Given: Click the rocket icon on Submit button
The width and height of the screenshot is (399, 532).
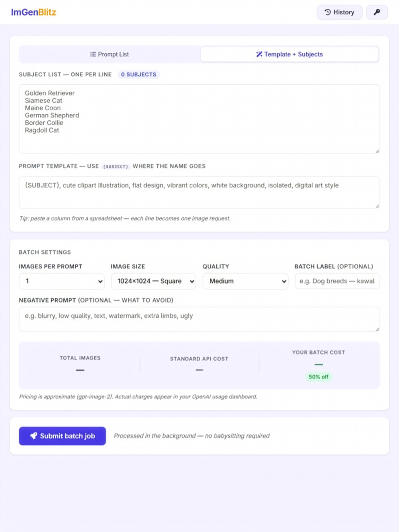Looking at the screenshot, I should 34,436.
